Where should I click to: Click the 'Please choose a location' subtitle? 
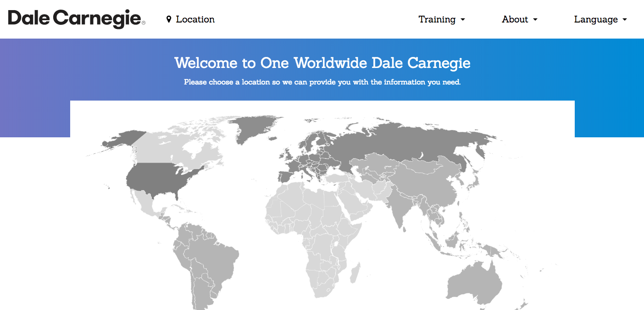point(322,82)
